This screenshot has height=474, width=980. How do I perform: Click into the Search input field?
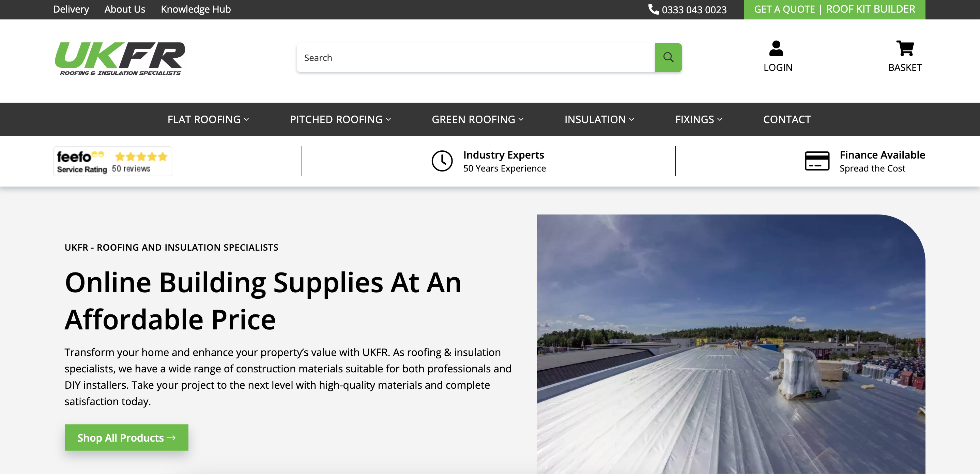(476, 58)
